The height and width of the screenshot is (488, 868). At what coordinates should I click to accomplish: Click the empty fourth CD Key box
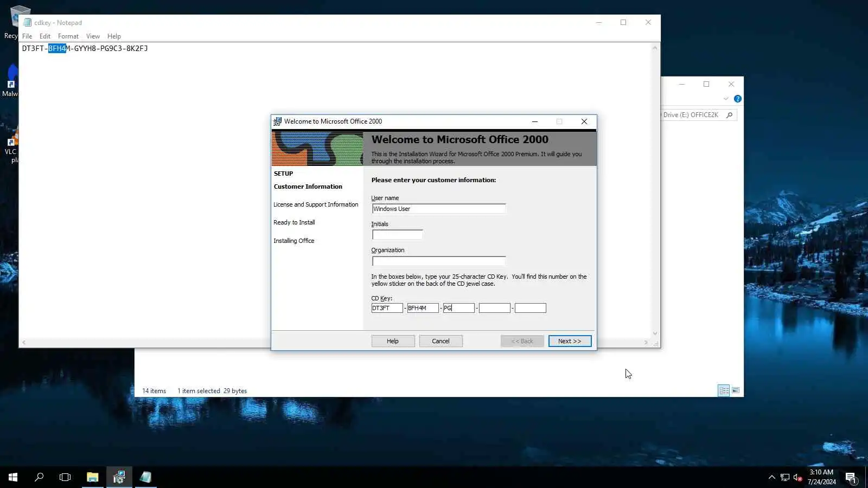pos(495,308)
